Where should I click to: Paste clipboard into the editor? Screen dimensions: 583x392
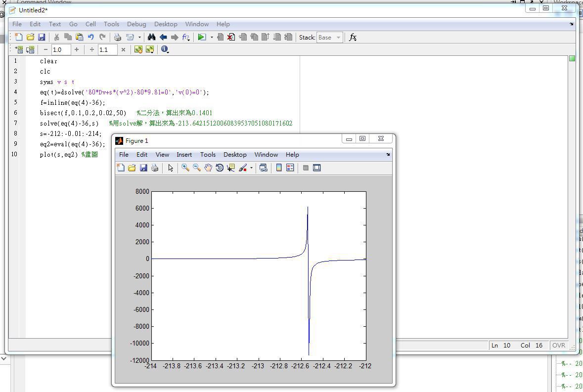click(79, 37)
